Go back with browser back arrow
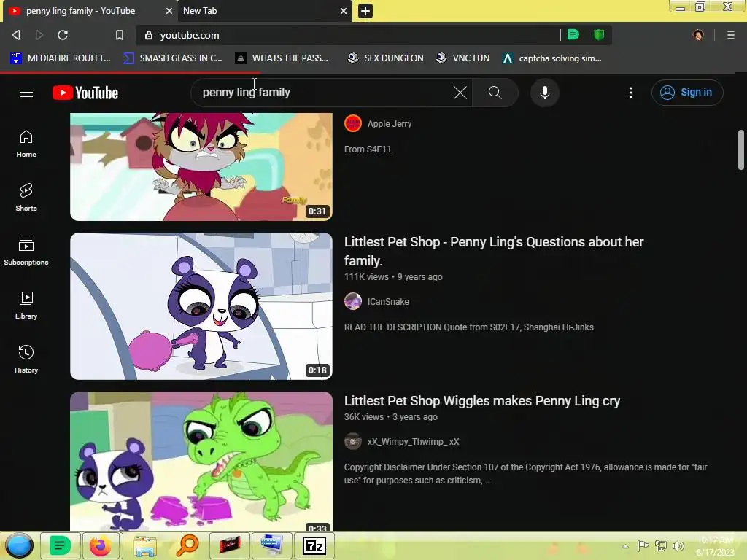 click(x=16, y=35)
